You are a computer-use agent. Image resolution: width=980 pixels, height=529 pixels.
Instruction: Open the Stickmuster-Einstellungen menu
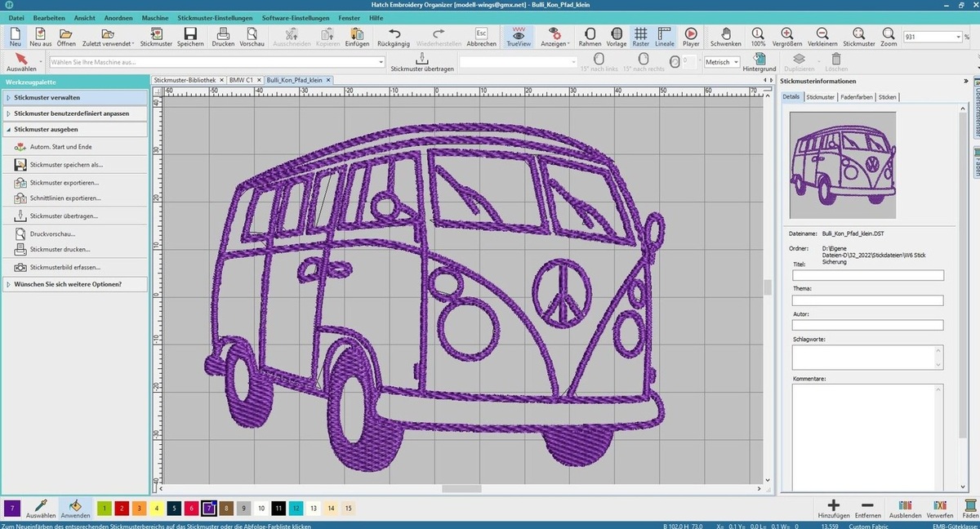215,17
